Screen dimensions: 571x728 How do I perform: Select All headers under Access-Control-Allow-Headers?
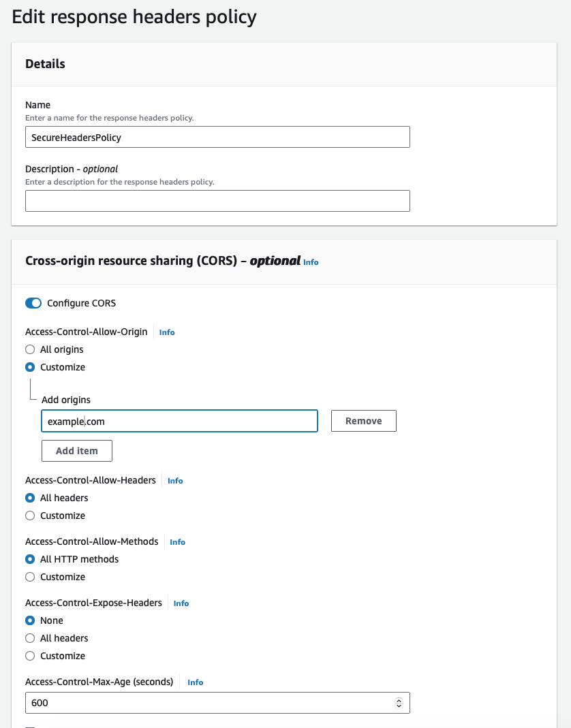pyautogui.click(x=30, y=498)
